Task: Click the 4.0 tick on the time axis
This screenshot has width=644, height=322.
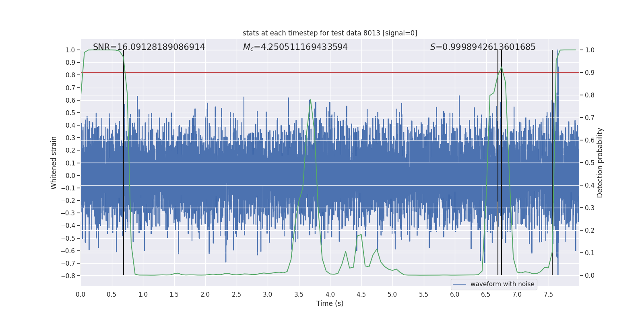Action: [x=330, y=295]
